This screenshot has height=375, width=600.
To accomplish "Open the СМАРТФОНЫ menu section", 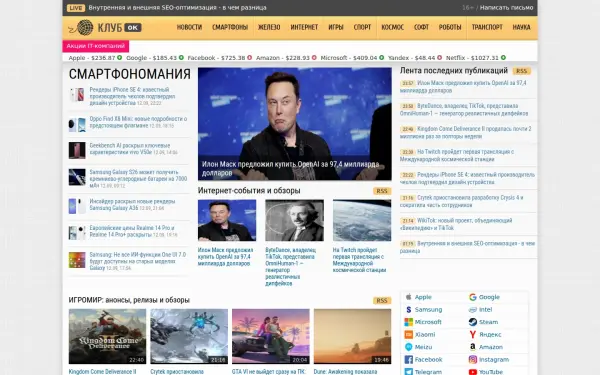I will point(230,28).
